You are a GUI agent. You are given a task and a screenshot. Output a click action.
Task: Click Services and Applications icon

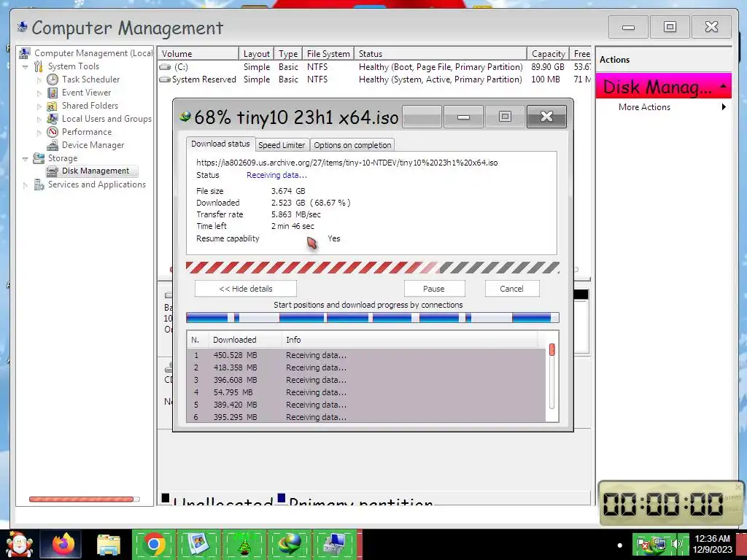[x=39, y=184]
